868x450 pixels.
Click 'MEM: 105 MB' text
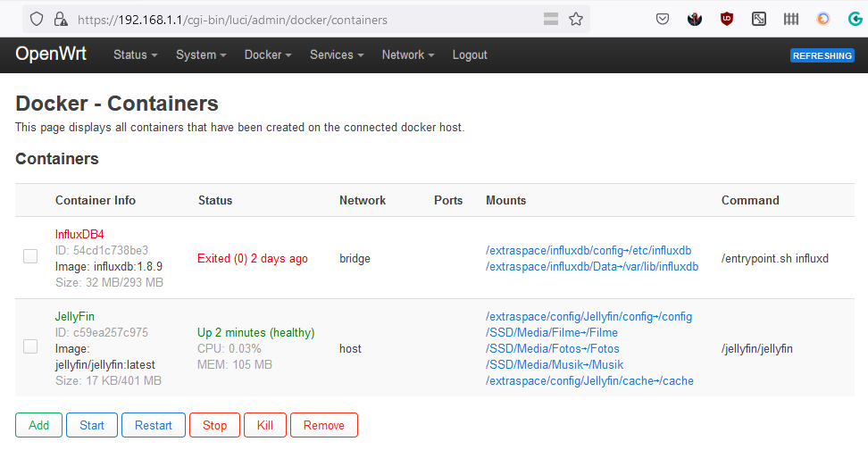(235, 365)
